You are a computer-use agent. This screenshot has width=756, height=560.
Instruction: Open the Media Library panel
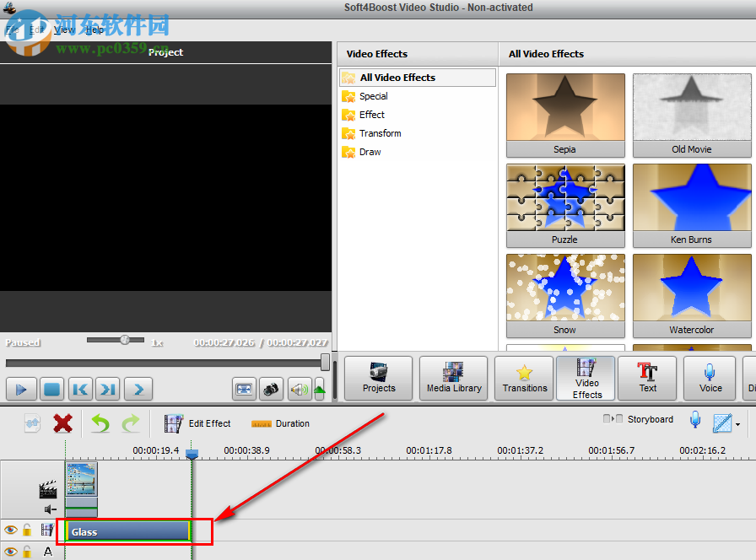pyautogui.click(x=454, y=379)
